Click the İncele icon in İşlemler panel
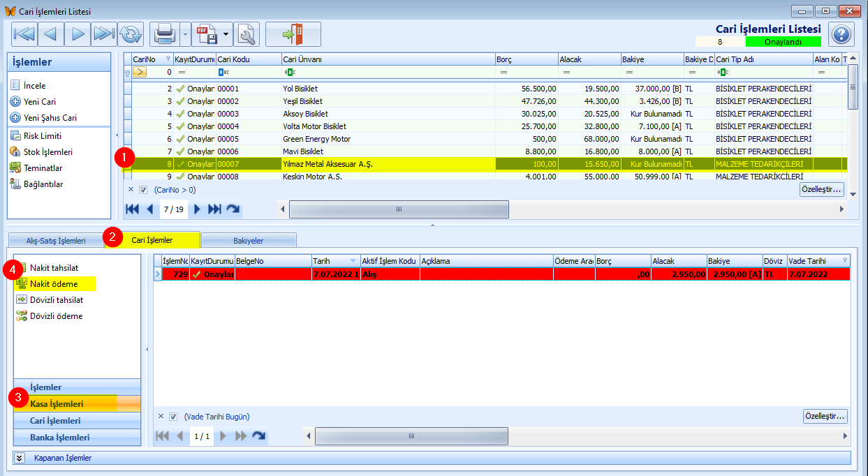 (x=16, y=85)
